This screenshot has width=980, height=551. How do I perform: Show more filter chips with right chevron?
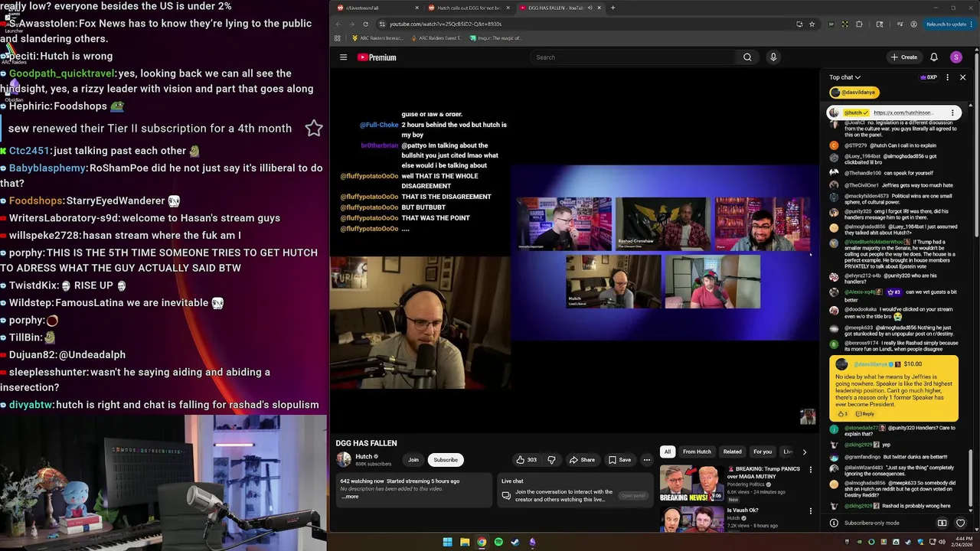[804, 452]
